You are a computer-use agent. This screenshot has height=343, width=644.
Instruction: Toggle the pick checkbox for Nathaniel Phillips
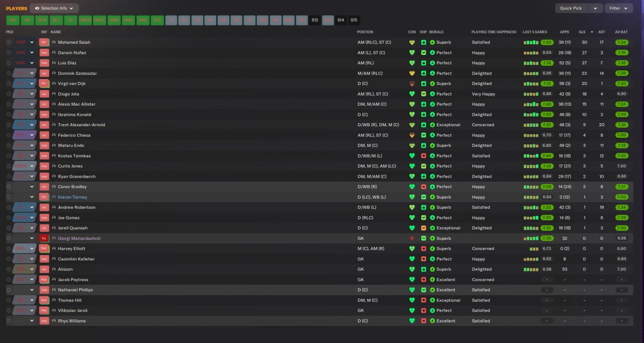[x=9, y=290]
